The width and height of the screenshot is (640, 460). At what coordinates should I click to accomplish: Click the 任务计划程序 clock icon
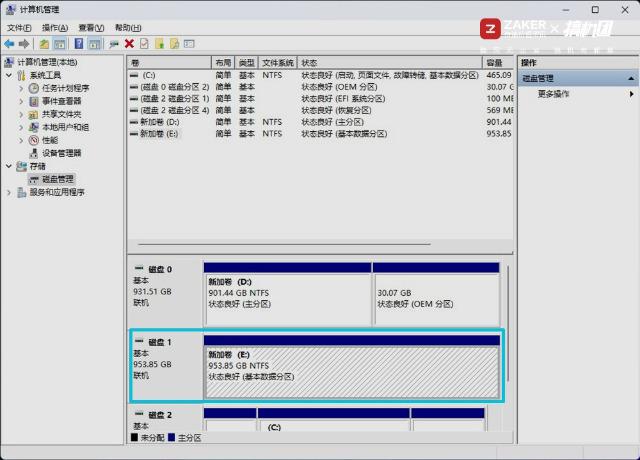pyautogui.click(x=34, y=88)
